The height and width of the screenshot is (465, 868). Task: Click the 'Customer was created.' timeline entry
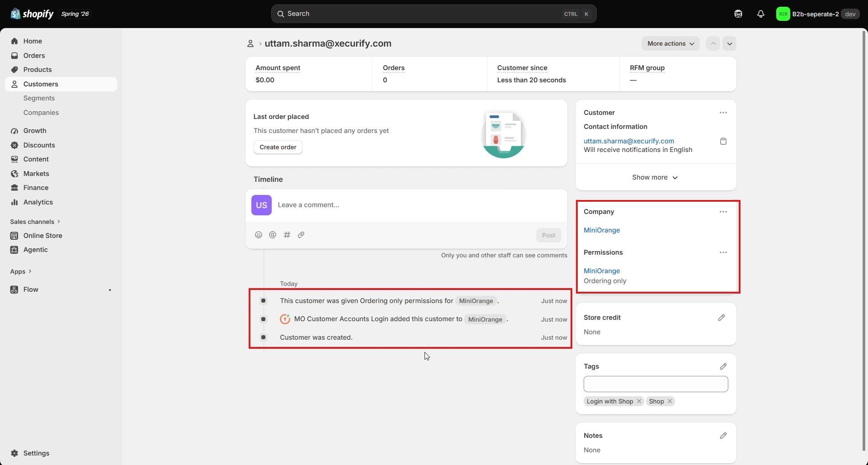pyautogui.click(x=316, y=337)
